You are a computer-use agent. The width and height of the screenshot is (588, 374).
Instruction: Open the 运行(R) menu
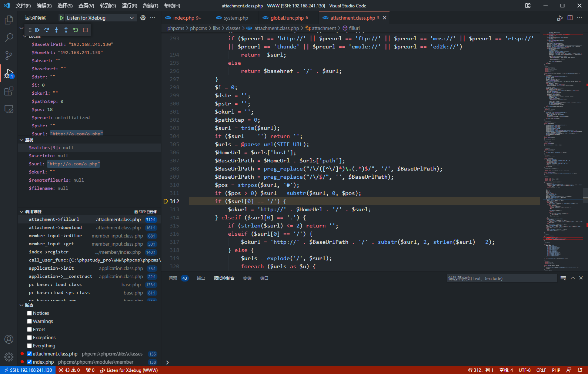click(129, 6)
